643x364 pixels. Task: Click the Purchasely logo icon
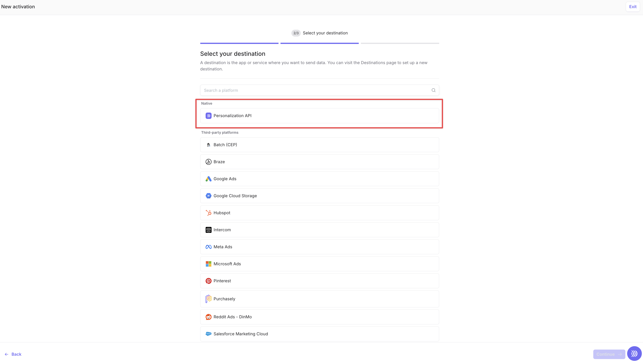pos(208,299)
